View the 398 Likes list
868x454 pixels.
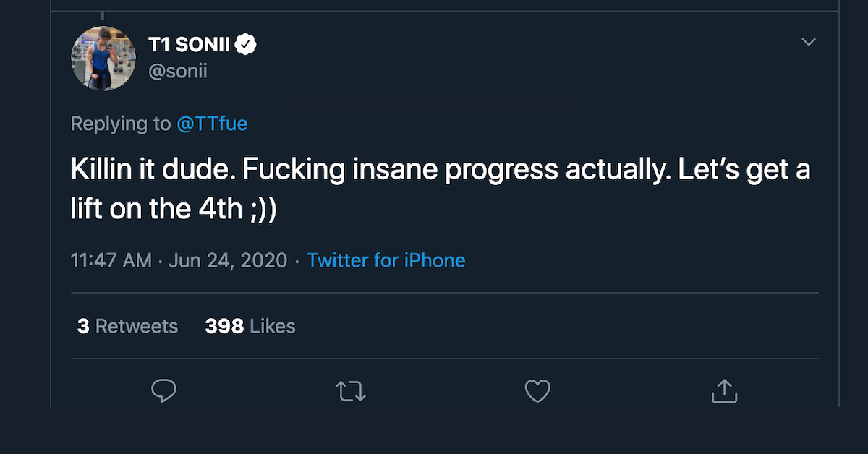(249, 326)
